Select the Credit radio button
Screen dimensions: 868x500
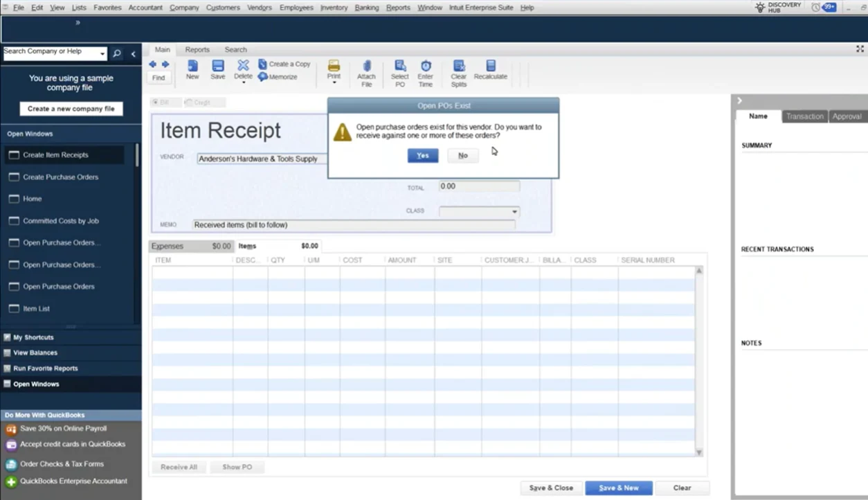pyautogui.click(x=188, y=102)
